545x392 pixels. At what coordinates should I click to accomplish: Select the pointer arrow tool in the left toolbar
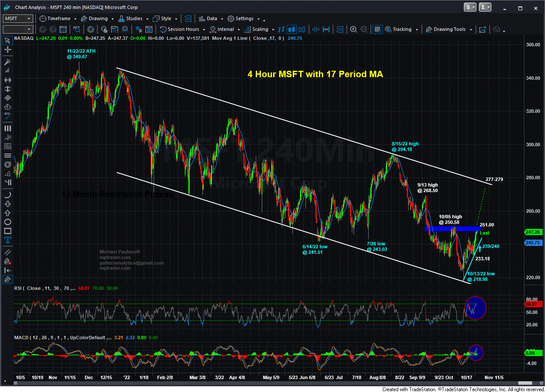pyautogui.click(x=7, y=41)
